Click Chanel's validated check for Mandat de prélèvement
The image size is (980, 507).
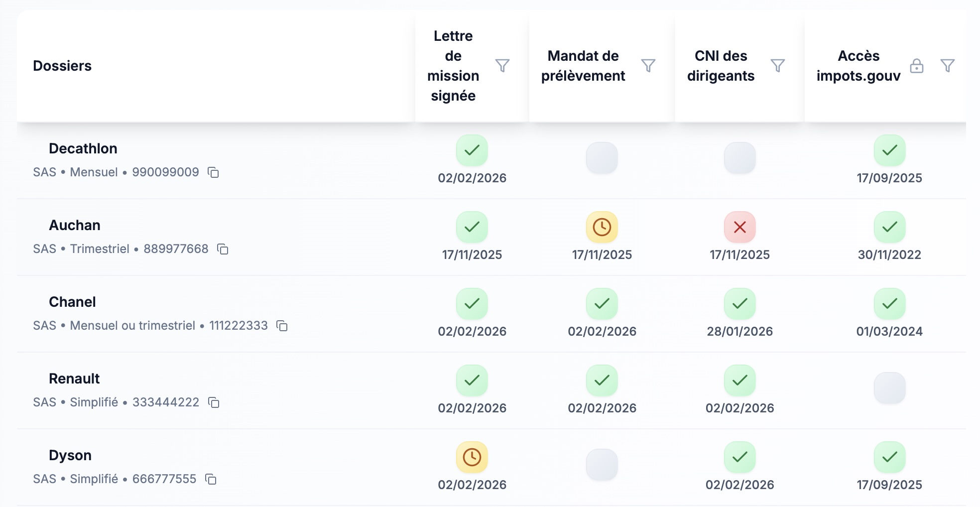click(x=602, y=303)
